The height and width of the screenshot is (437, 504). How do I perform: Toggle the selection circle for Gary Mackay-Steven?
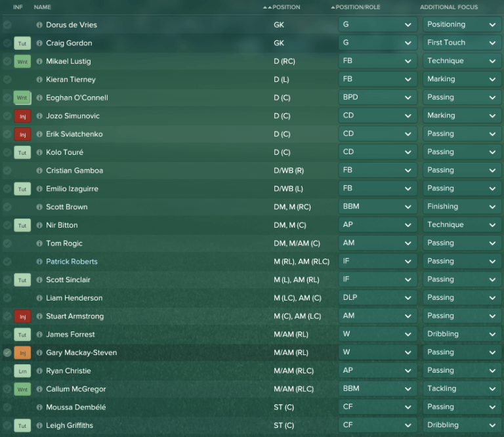7,353
